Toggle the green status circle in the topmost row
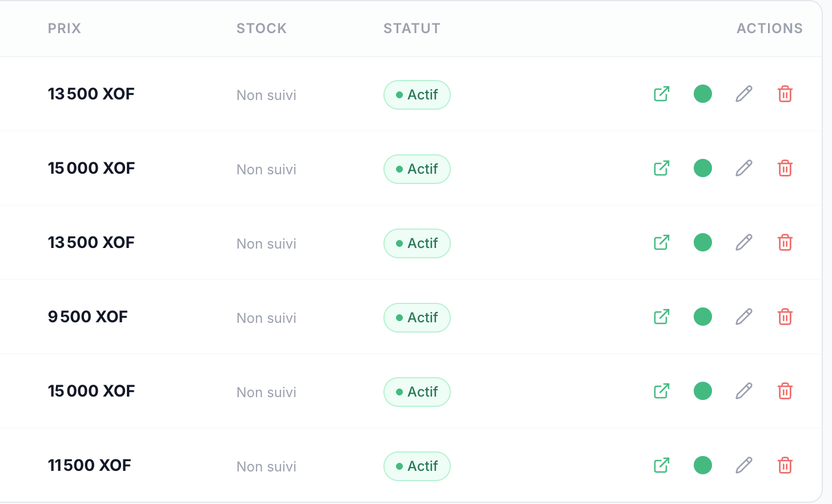Screen dimensions: 832x504 point(703,94)
